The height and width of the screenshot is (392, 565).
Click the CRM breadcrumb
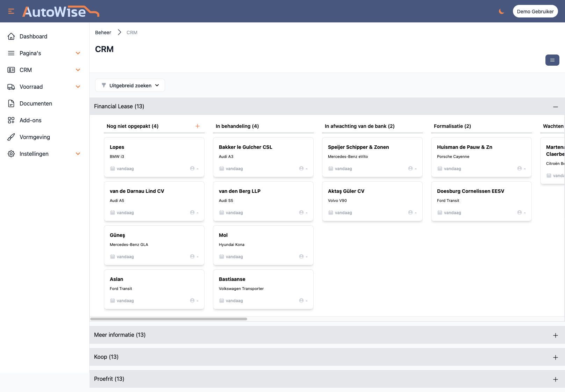coord(132,32)
